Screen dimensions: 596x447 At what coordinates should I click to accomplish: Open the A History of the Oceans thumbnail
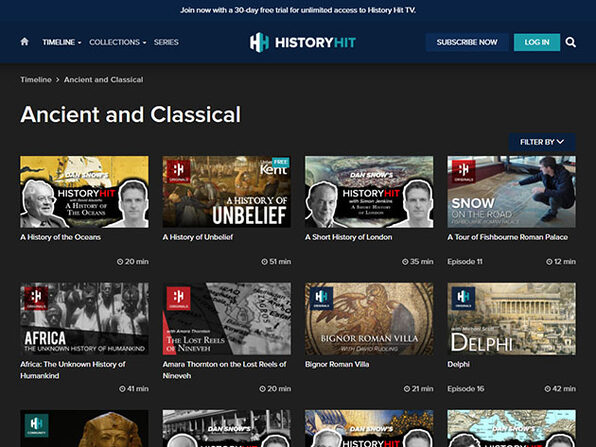tap(84, 192)
